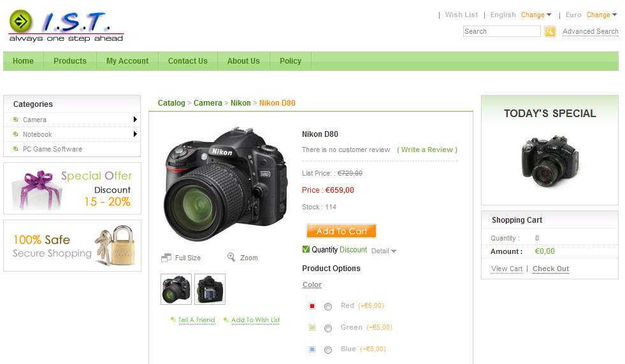The width and height of the screenshot is (625, 364).
Task: Open the Advanced Search link
Action: pos(591,31)
